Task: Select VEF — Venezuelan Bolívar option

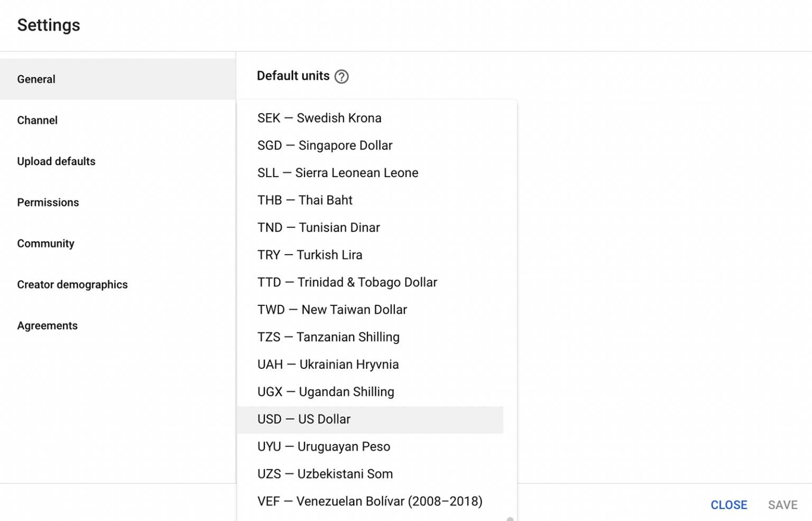Action: pyautogui.click(x=370, y=501)
